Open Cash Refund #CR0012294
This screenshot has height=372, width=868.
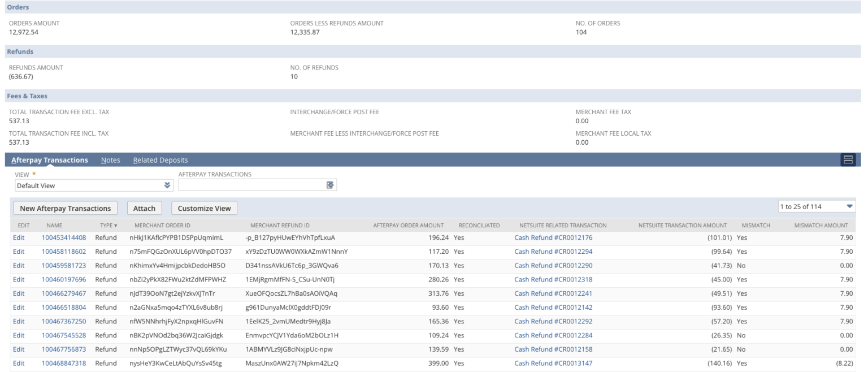pos(553,252)
